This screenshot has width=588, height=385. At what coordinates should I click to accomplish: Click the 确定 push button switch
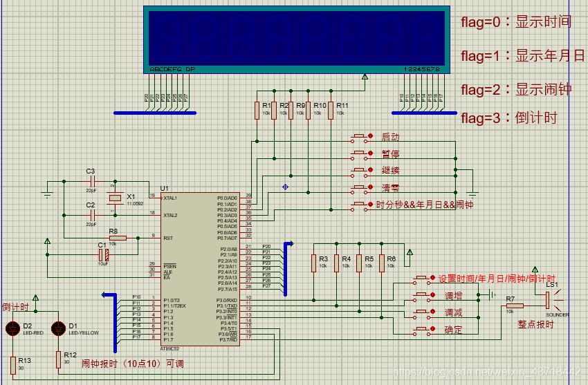pos(421,331)
